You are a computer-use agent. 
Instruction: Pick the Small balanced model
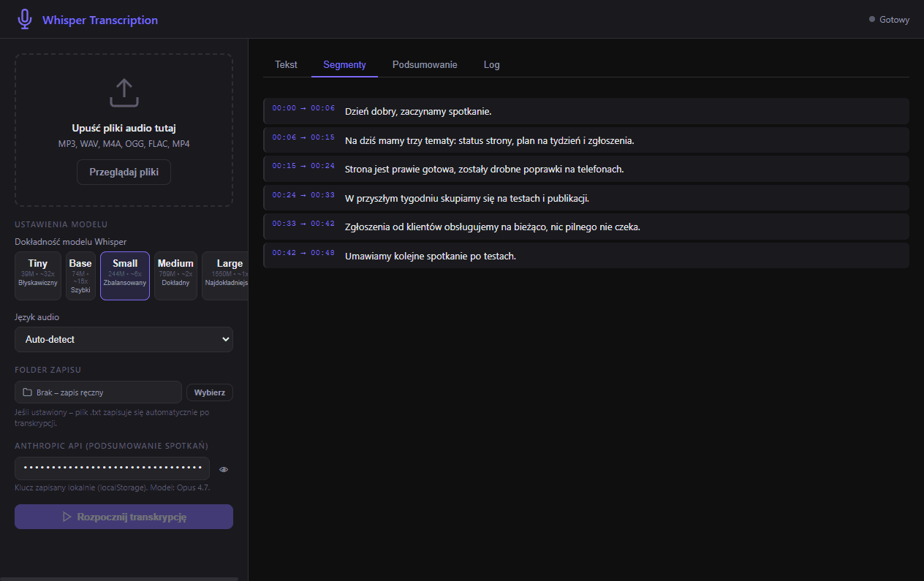pyautogui.click(x=125, y=276)
